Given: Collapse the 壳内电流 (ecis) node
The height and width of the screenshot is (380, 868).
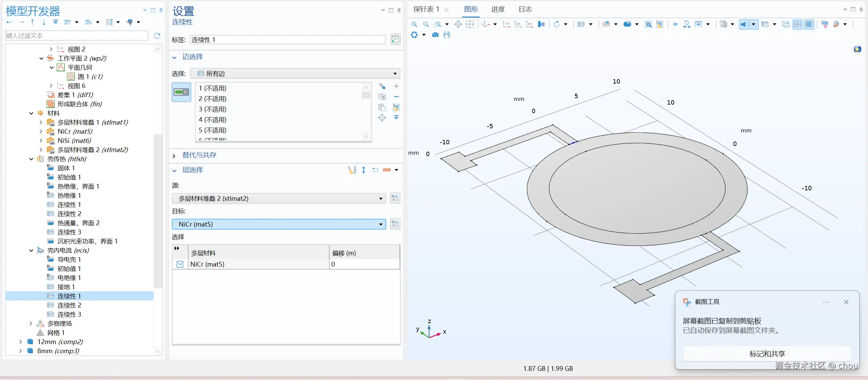Looking at the screenshot, I should click(31, 250).
